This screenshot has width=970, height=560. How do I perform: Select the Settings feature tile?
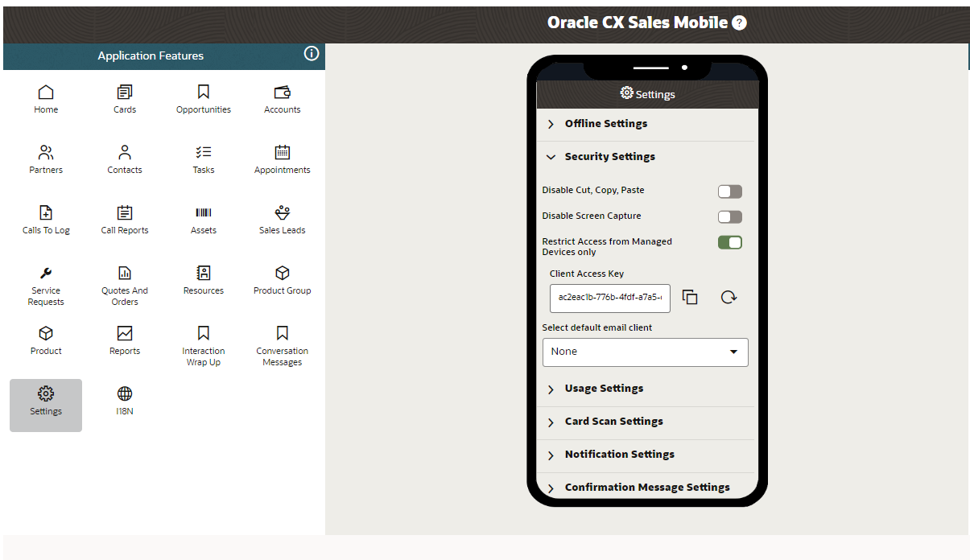[46, 401]
